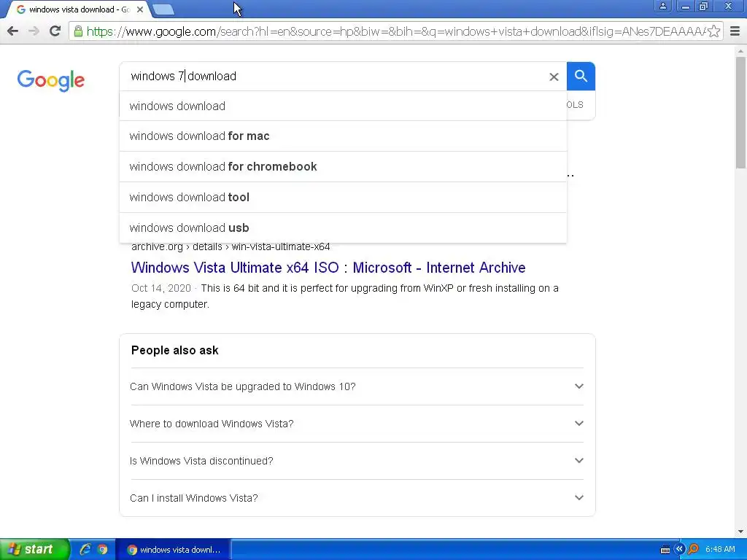Viewport: 747px width, 560px height.
Task: Click the scrollbar up arrow
Action: pyautogui.click(x=740, y=50)
